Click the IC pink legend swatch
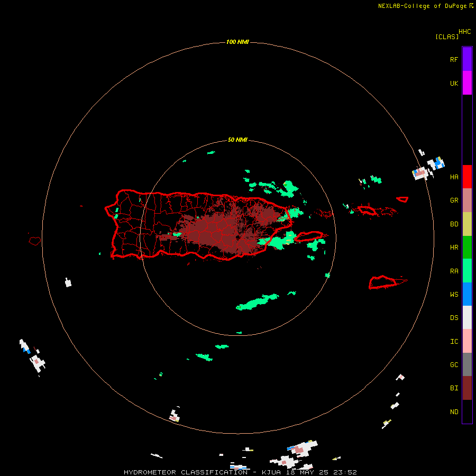Image resolution: width=476 pixels, height=476 pixels. (x=467, y=341)
